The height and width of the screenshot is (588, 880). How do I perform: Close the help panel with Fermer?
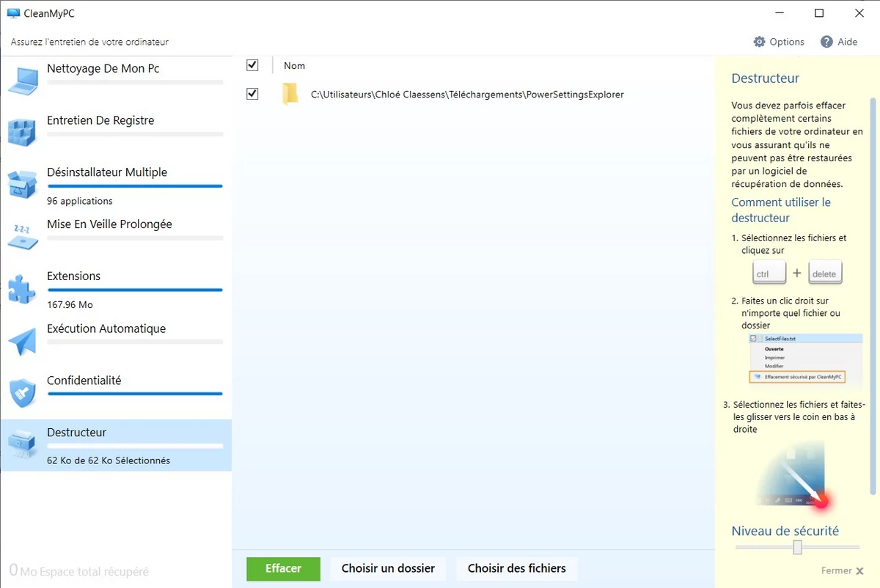coord(842,570)
